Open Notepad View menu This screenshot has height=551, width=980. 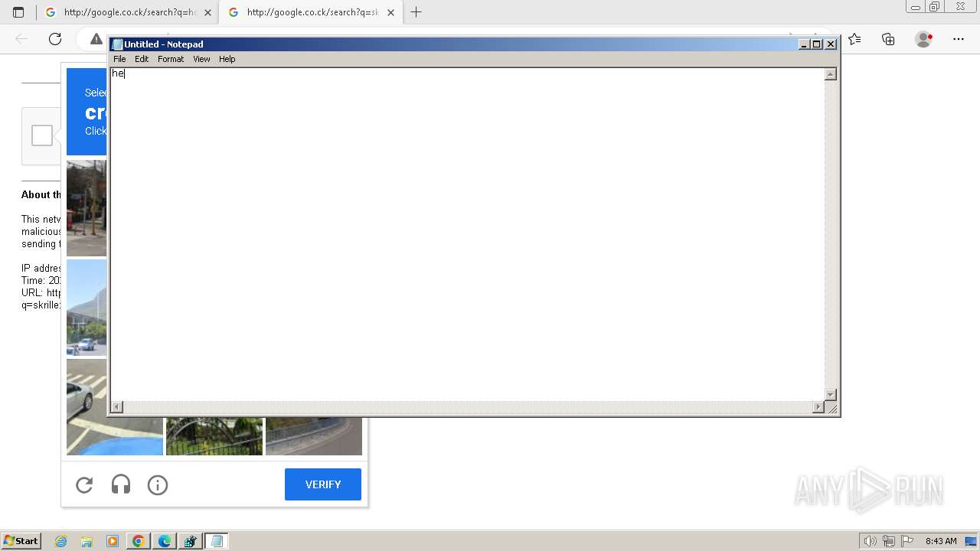click(x=201, y=59)
